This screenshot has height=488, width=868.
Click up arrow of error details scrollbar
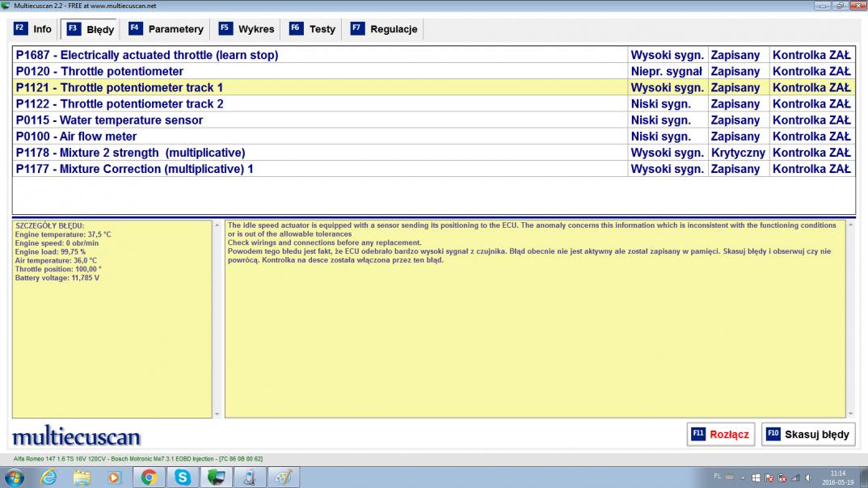pos(217,225)
